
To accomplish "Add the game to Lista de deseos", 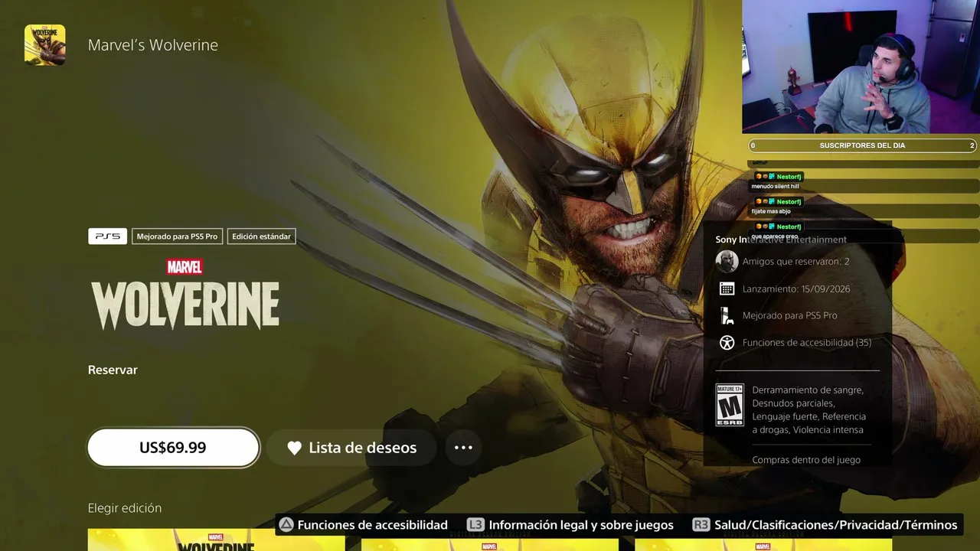I will tap(351, 448).
